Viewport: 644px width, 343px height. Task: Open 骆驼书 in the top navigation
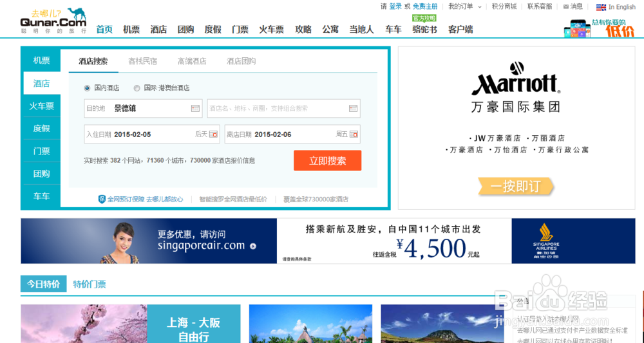pyautogui.click(x=424, y=30)
